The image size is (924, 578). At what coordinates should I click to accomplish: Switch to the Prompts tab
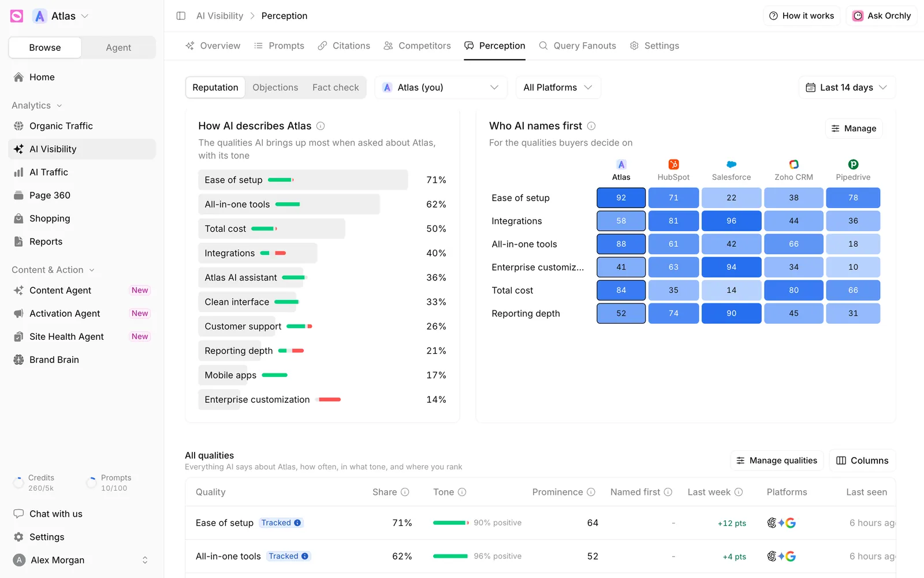pyautogui.click(x=279, y=46)
